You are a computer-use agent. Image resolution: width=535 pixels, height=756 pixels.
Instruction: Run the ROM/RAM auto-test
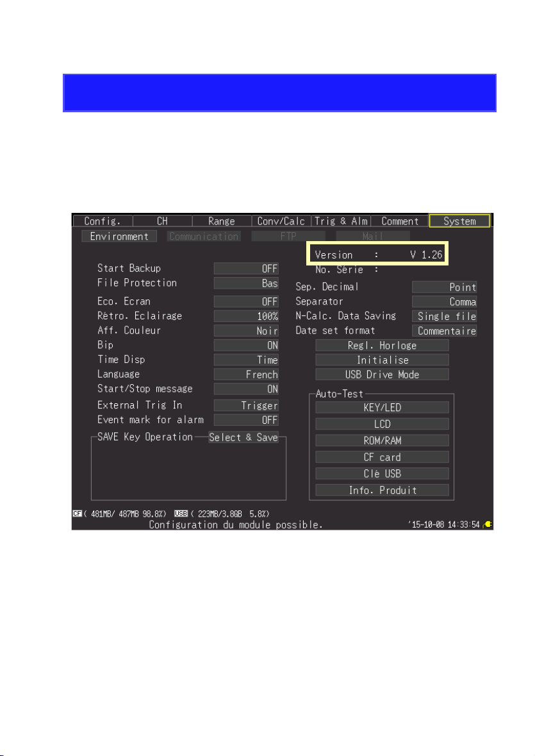(x=383, y=441)
